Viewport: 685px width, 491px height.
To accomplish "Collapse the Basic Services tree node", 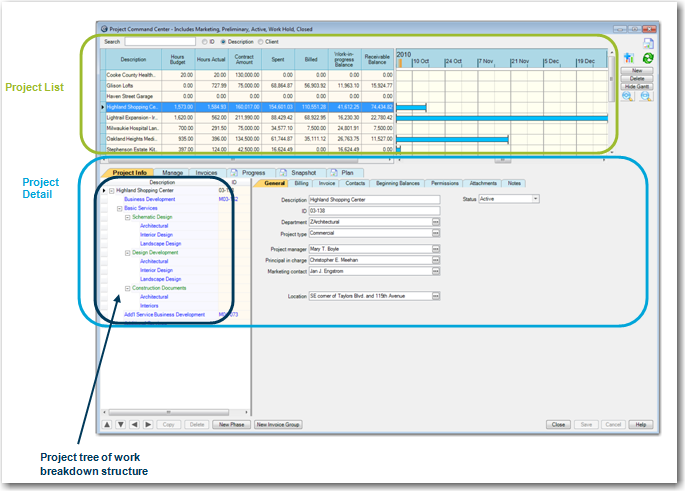I will 120,208.
